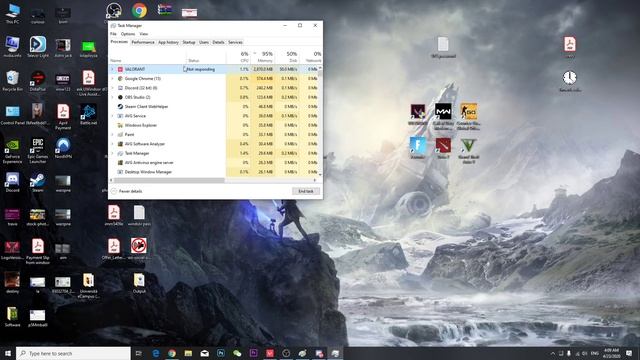Open the April Payment PDF file
Screen dimensions: 640x360
tap(63, 117)
